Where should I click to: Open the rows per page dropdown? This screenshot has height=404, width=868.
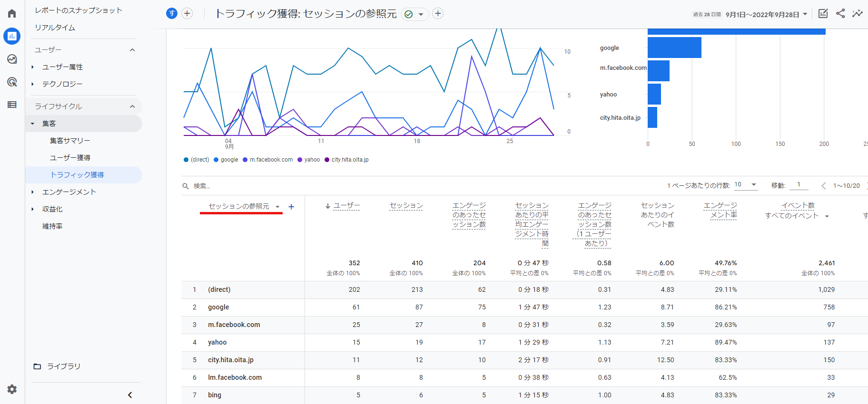pyautogui.click(x=745, y=185)
